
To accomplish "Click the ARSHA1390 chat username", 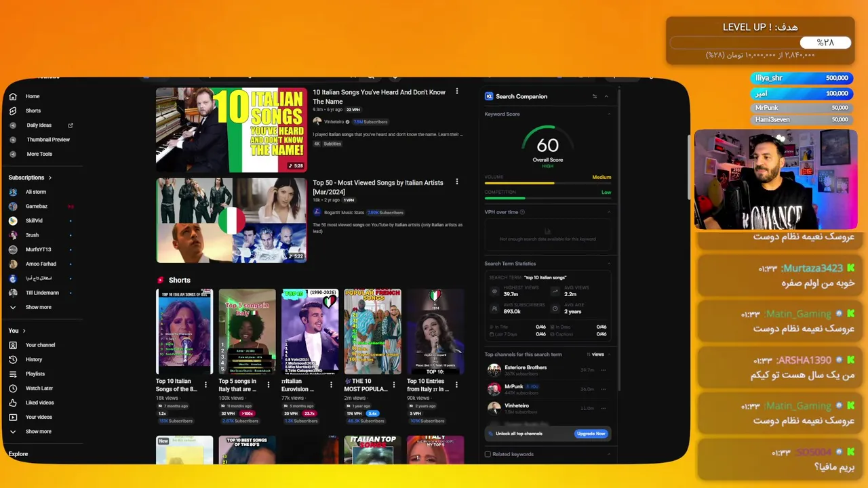I will pyautogui.click(x=804, y=360).
